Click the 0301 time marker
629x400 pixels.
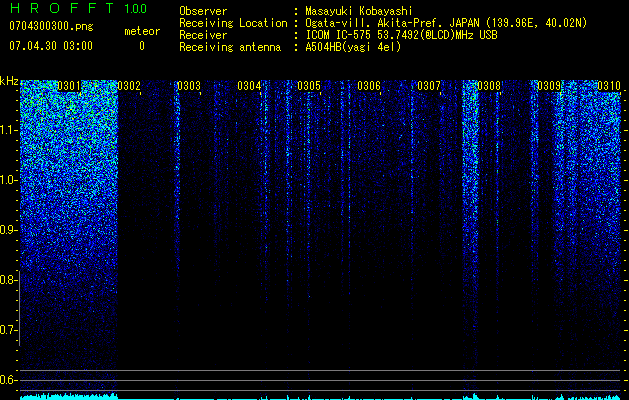69,86
